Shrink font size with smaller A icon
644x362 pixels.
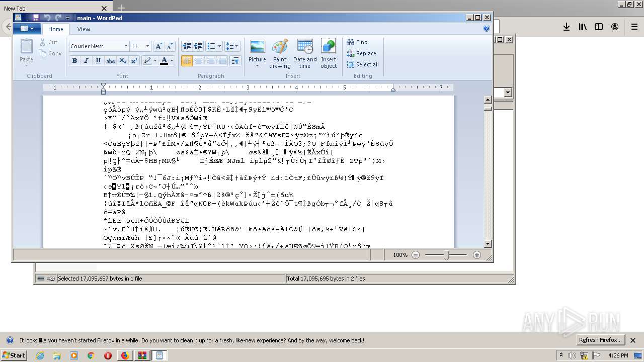coord(170,46)
